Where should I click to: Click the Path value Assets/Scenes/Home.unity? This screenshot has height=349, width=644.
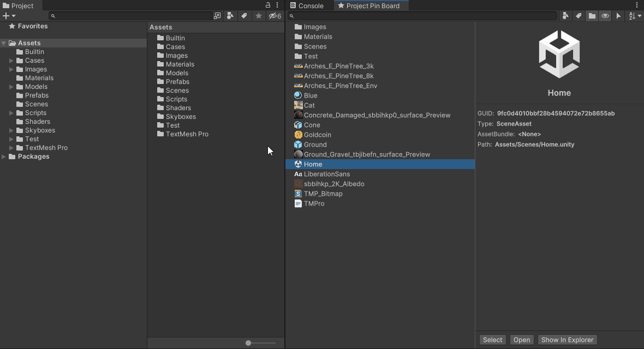point(534,145)
